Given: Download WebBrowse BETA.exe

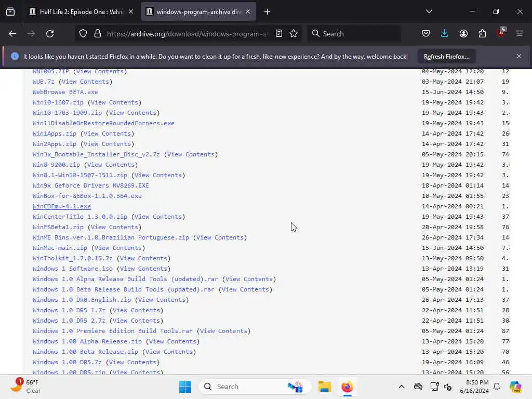Looking at the screenshot, I should pos(65,92).
